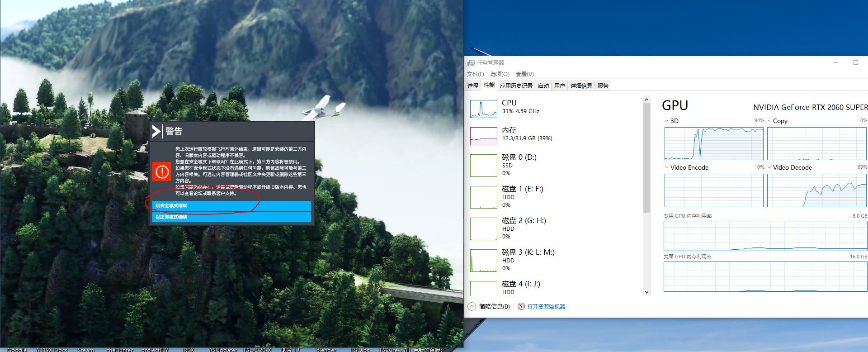868x352 pixels.
Task: Select the 磁盘 2 (G: H:) graph thumbnail
Action: (x=484, y=229)
